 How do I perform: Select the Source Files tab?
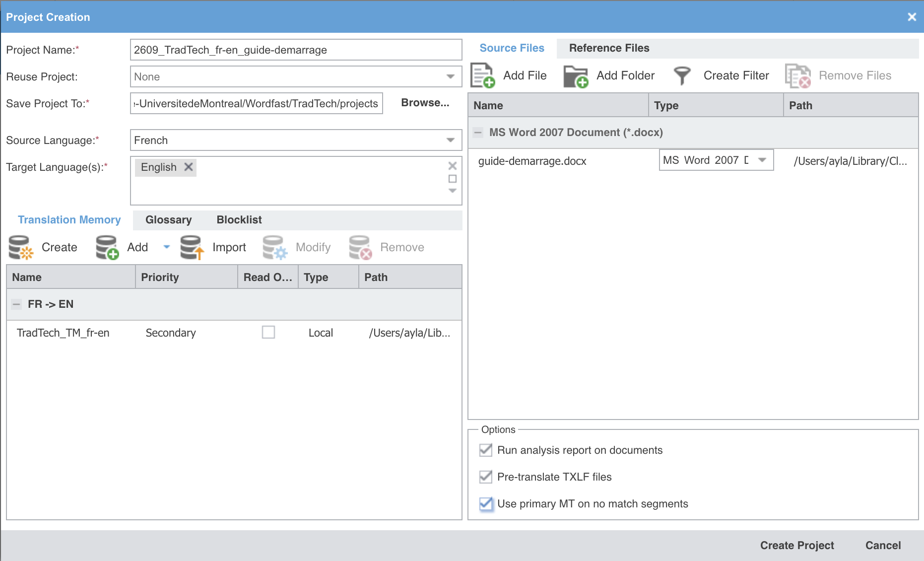coord(512,48)
